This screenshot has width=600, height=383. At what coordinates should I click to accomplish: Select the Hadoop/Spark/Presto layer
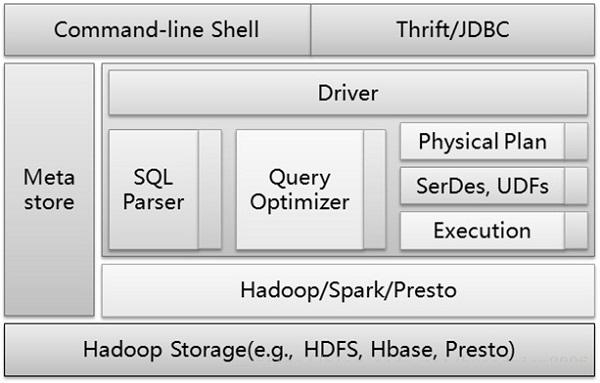coord(348,290)
